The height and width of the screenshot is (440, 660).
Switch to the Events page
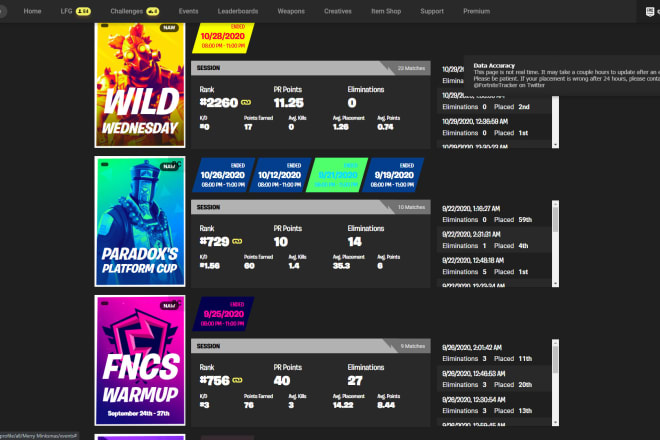(x=188, y=11)
